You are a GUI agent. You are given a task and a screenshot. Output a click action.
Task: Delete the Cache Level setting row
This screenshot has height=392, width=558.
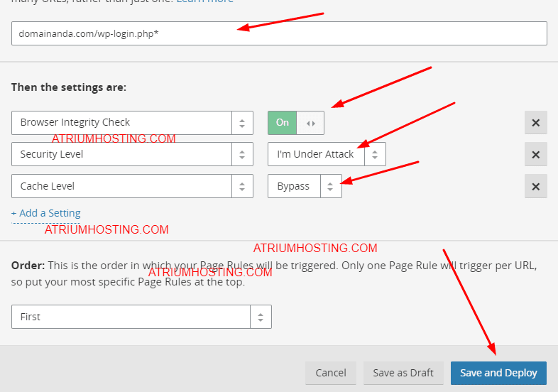[x=535, y=186]
